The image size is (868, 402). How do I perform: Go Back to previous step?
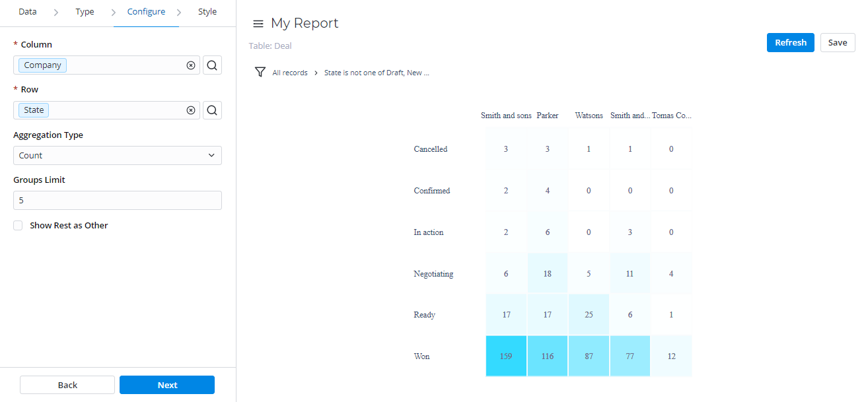click(x=67, y=385)
